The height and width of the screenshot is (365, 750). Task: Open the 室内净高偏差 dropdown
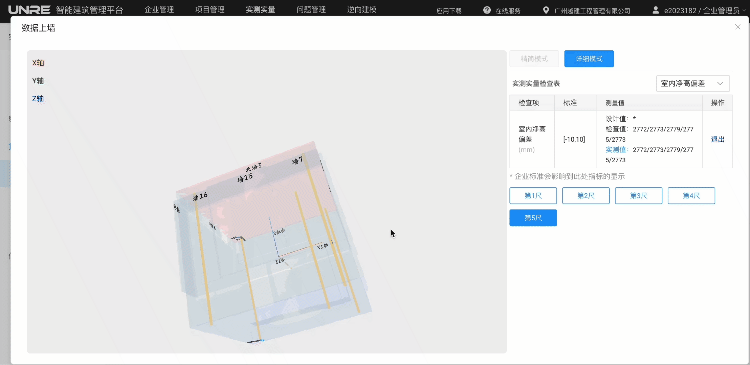coord(693,83)
